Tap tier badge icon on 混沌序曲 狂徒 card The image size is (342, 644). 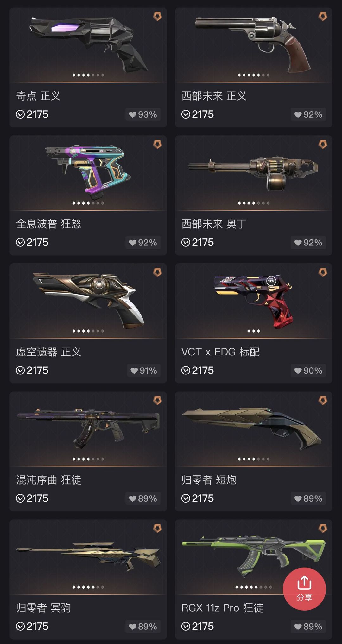(157, 400)
